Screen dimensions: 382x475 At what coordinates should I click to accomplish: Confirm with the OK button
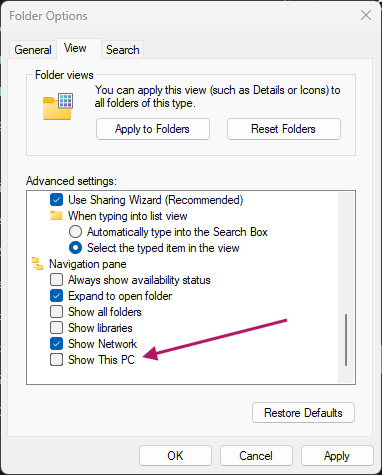[x=175, y=456]
